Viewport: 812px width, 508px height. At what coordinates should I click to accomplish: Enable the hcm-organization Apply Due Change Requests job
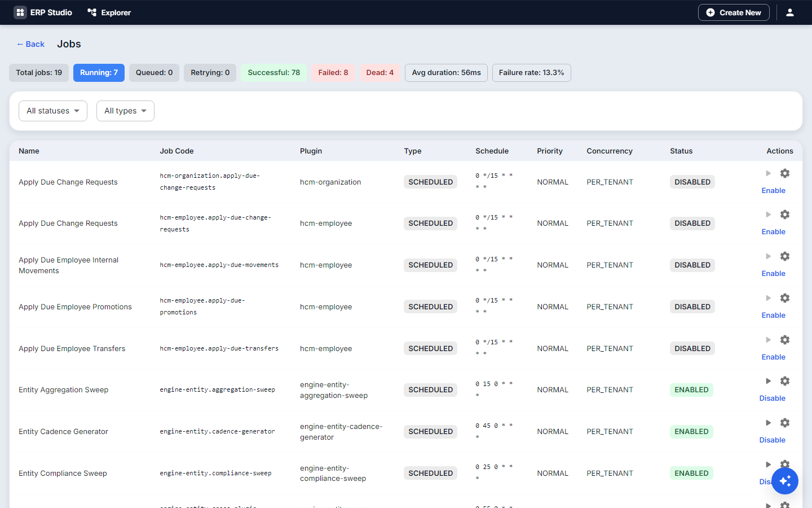[774, 191]
